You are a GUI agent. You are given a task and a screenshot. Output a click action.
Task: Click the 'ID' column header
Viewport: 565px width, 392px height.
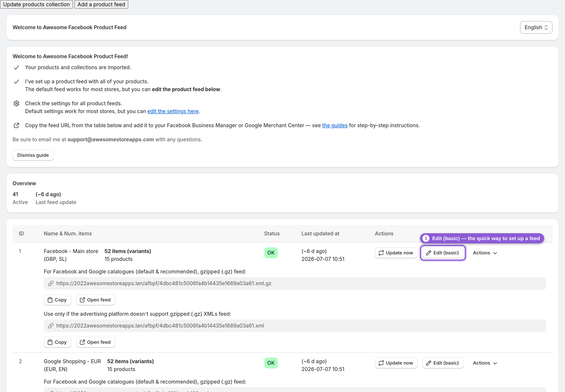(21, 234)
